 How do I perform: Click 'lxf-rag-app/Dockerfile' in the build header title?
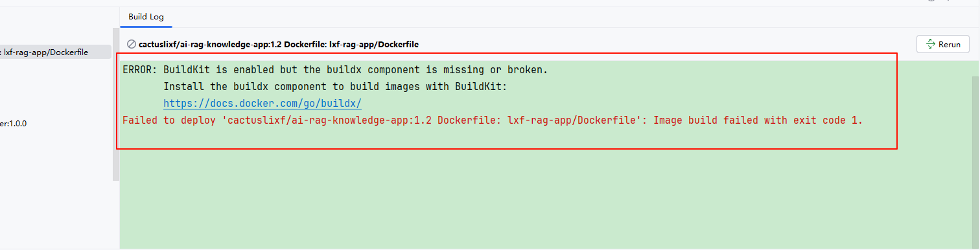click(x=374, y=45)
